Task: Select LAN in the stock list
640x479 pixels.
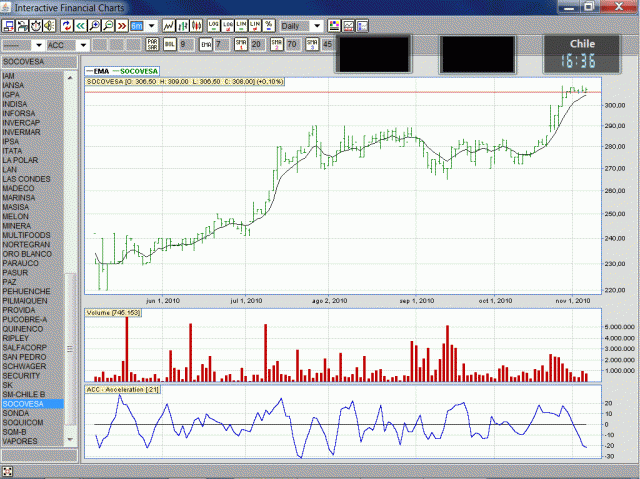Action: point(10,169)
